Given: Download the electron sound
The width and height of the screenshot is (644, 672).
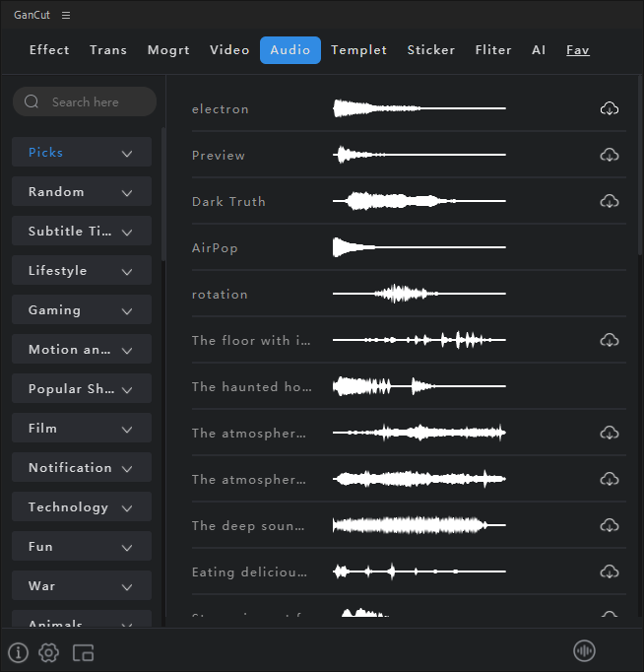Looking at the screenshot, I should click(610, 108).
